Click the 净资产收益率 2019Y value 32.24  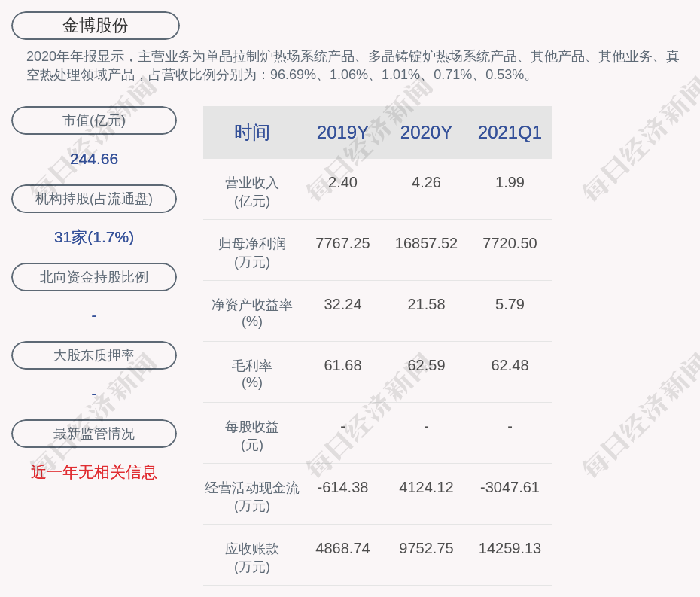click(342, 305)
